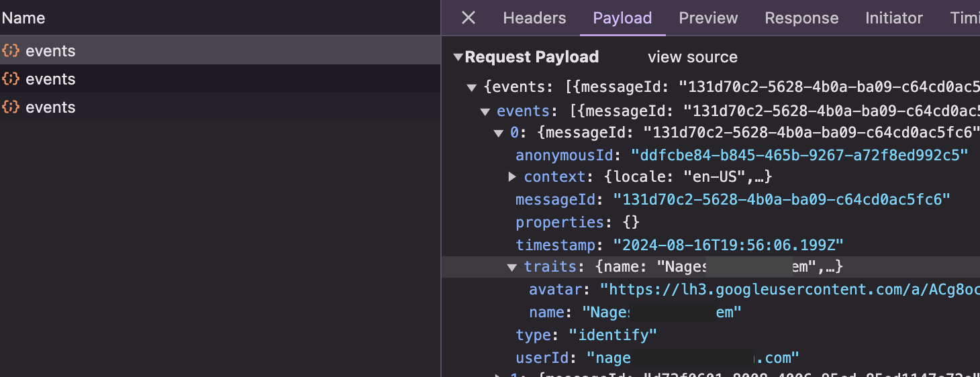Click the timestamp value string

[x=728, y=245]
